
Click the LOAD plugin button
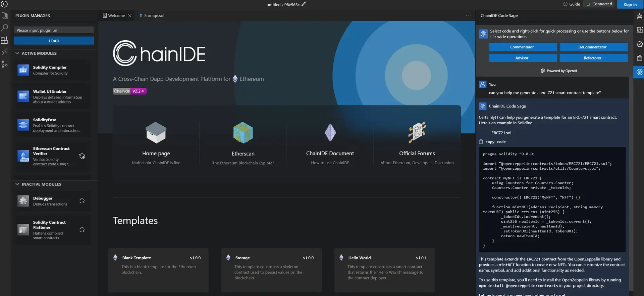click(x=54, y=41)
